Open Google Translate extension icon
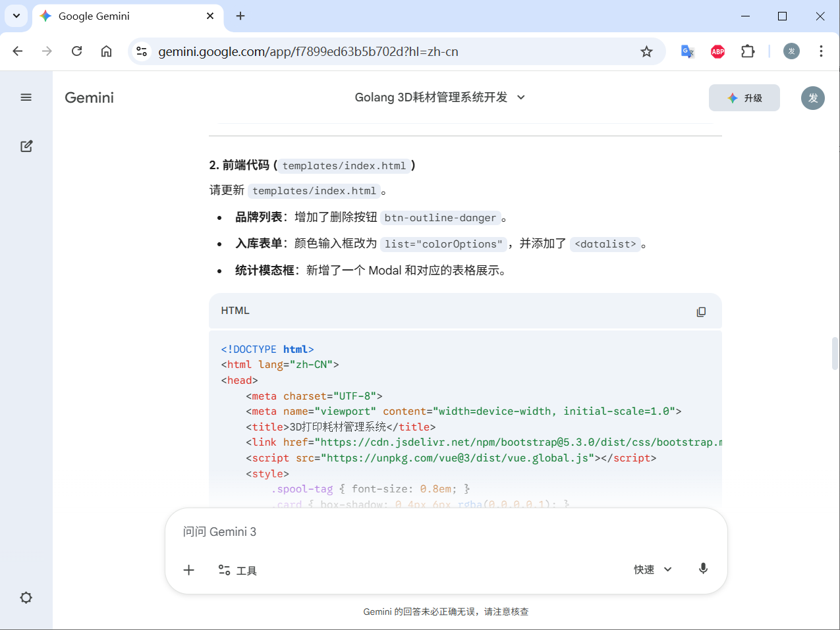The width and height of the screenshot is (840, 630). [687, 51]
